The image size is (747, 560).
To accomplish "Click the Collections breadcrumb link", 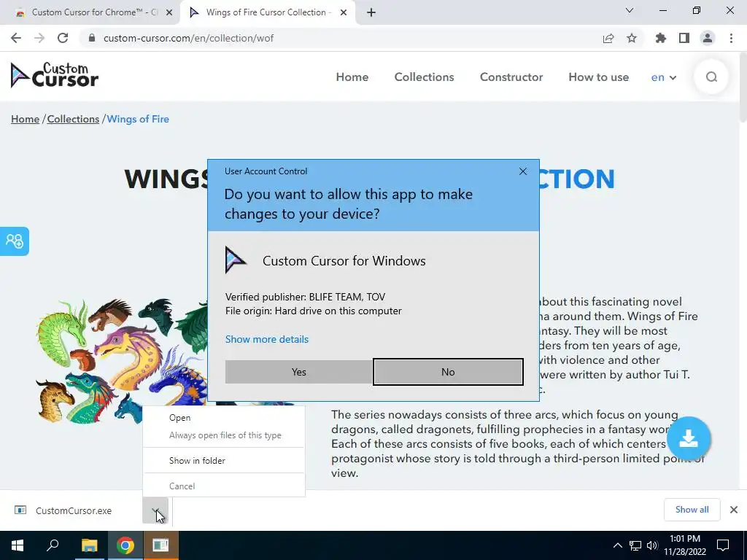I will point(73,119).
